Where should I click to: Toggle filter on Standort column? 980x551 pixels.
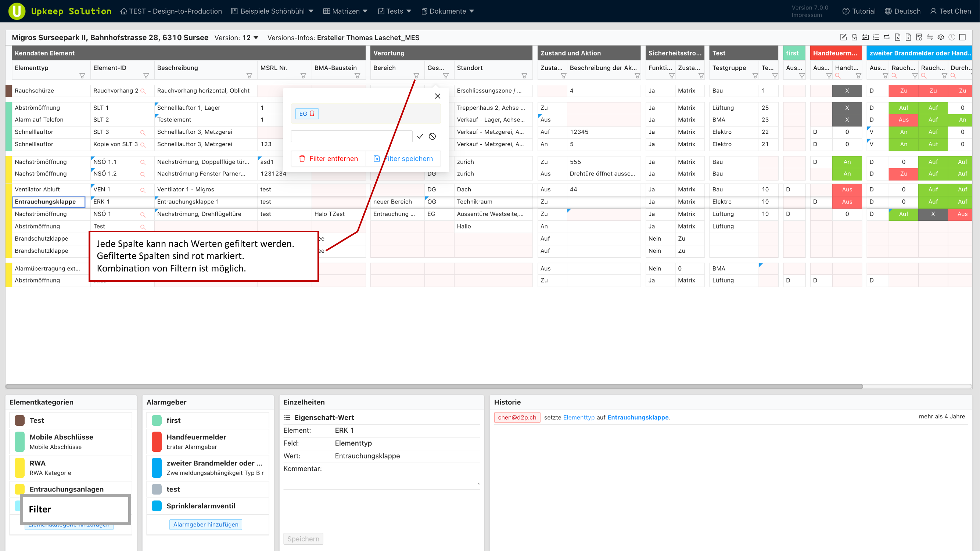(x=524, y=76)
